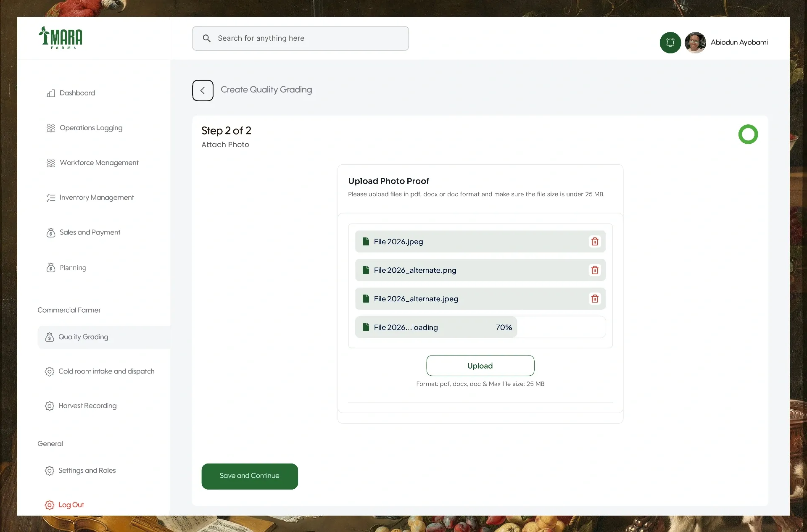Open the Planning menu item
Screen dimensions: 807x532
click(66, 268)
